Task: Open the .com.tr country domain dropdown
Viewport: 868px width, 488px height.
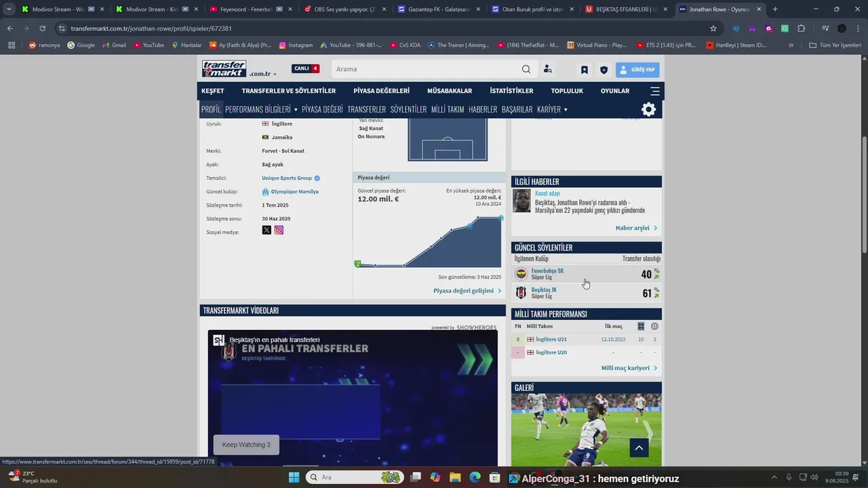Action: (x=262, y=74)
